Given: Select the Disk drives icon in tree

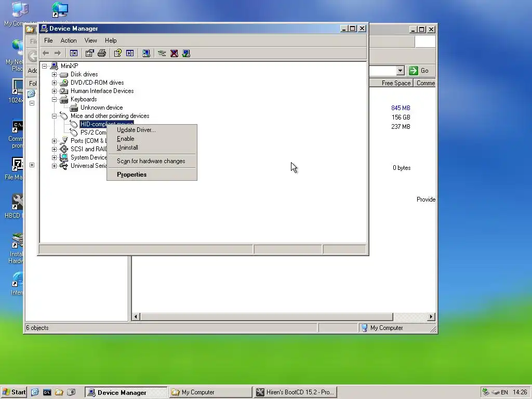Looking at the screenshot, I should coord(64,75).
